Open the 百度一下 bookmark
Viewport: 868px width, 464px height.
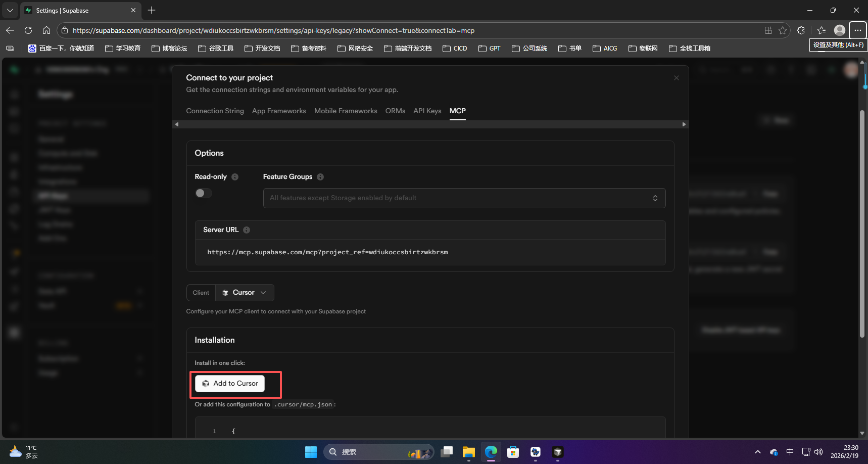(61, 49)
